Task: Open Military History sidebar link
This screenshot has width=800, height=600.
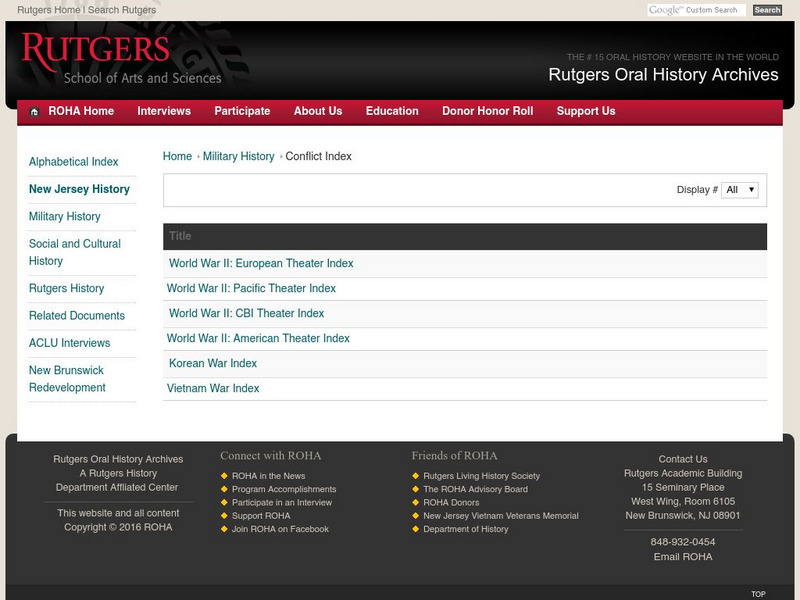Action: 64,217
